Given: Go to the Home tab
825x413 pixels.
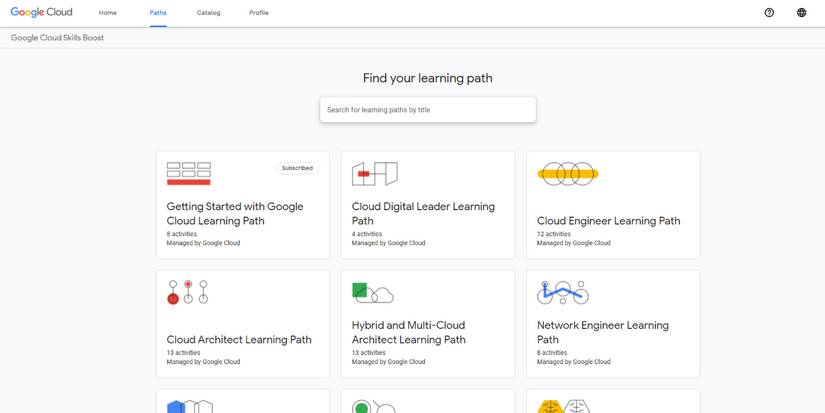Looking at the screenshot, I should (x=108, y=13).
